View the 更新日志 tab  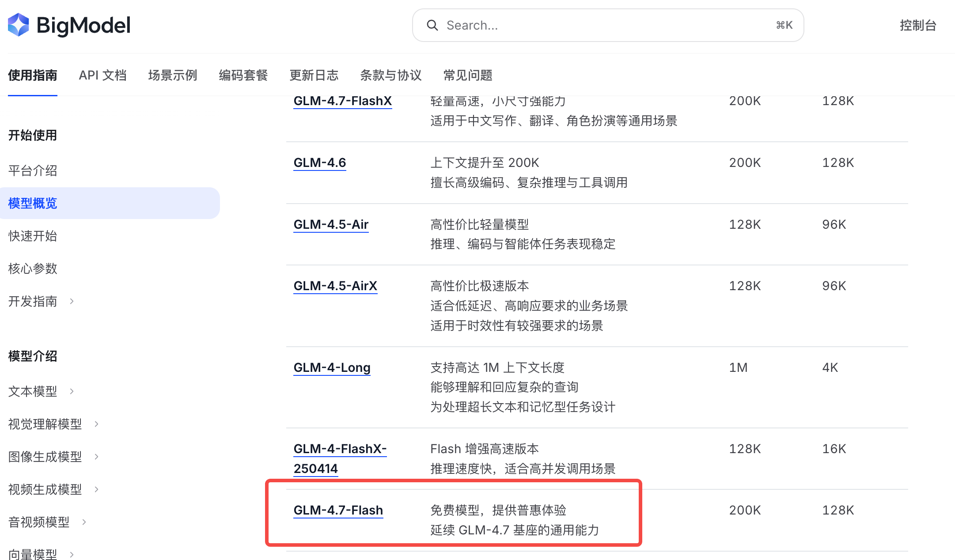pyautogui.click(x=314, y=75)
